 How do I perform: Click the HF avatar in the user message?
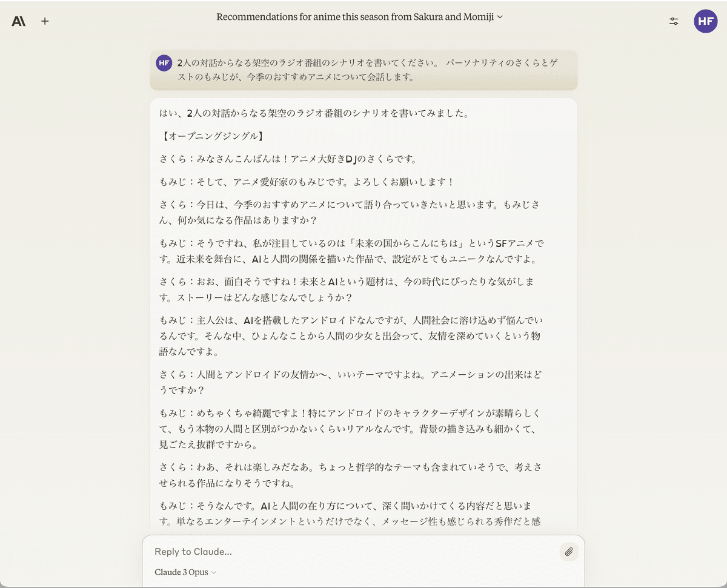[164, 63]
